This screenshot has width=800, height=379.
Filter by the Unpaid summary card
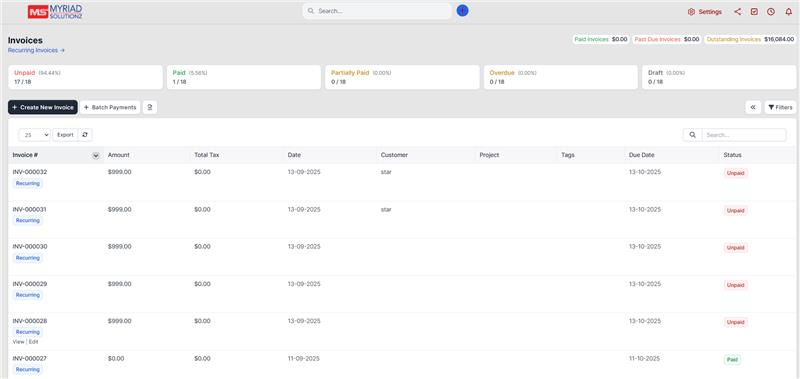click(x=85, y=77)
